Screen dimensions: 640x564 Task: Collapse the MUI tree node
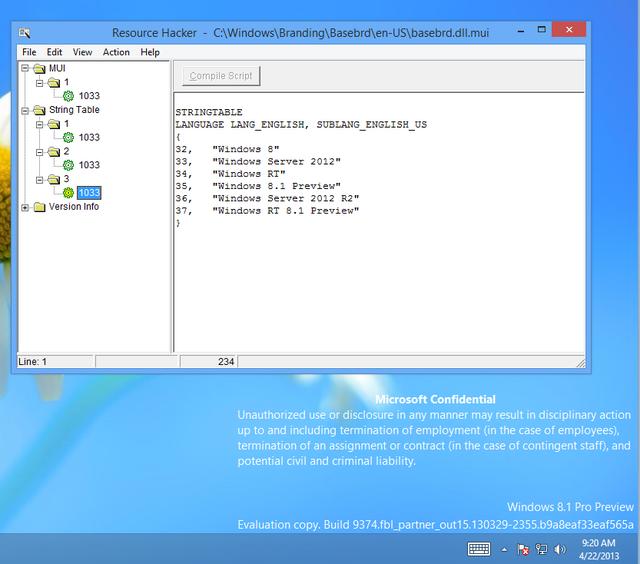click(x=25, y=69)
